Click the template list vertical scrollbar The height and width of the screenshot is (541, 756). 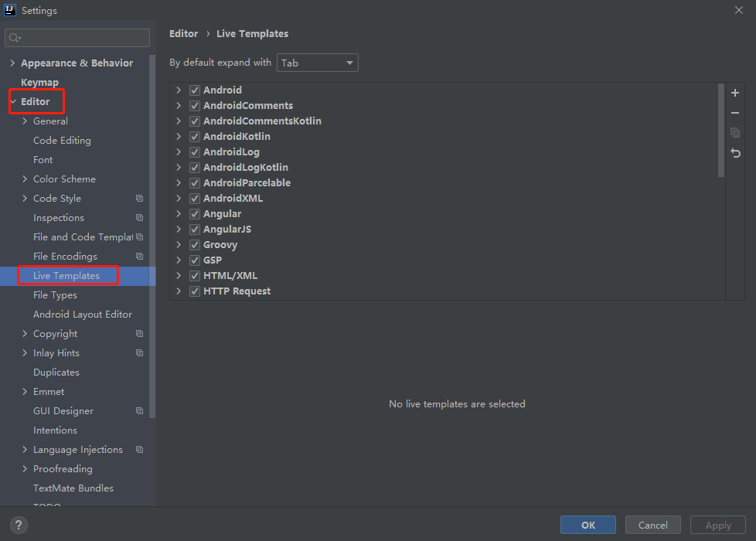coord(721,131)
